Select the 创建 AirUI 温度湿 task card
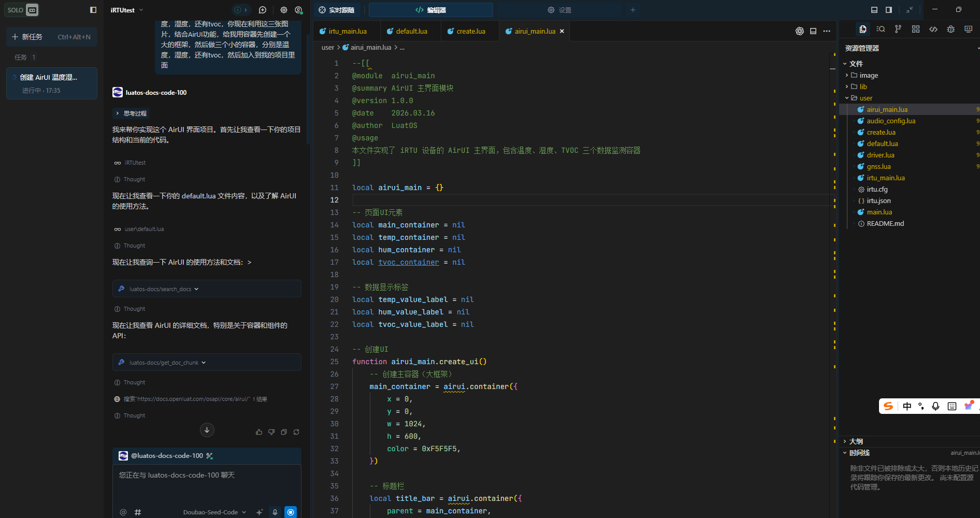 (x=51, y=83)
